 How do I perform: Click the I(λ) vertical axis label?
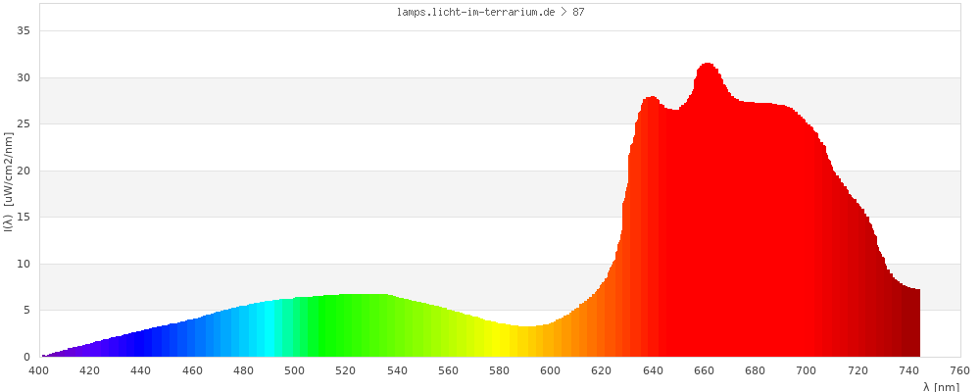[x=8, y=181]
